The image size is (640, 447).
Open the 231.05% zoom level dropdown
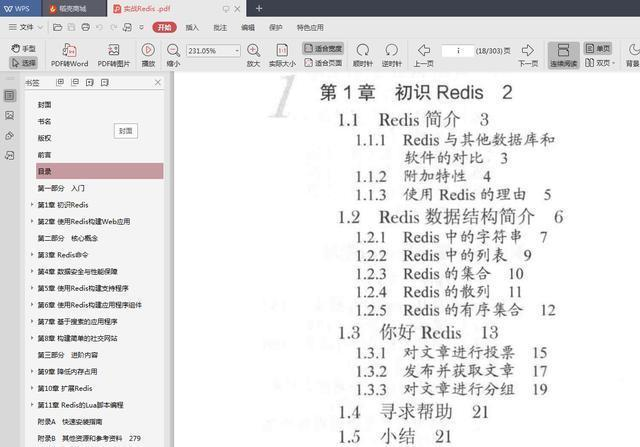pyautogui.click(x=237, y=51)
